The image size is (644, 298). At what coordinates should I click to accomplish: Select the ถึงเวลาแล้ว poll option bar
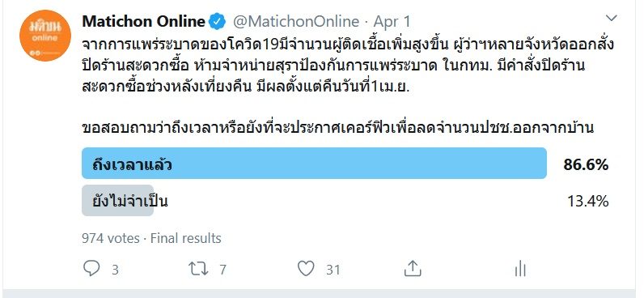(x=314, y=164)
